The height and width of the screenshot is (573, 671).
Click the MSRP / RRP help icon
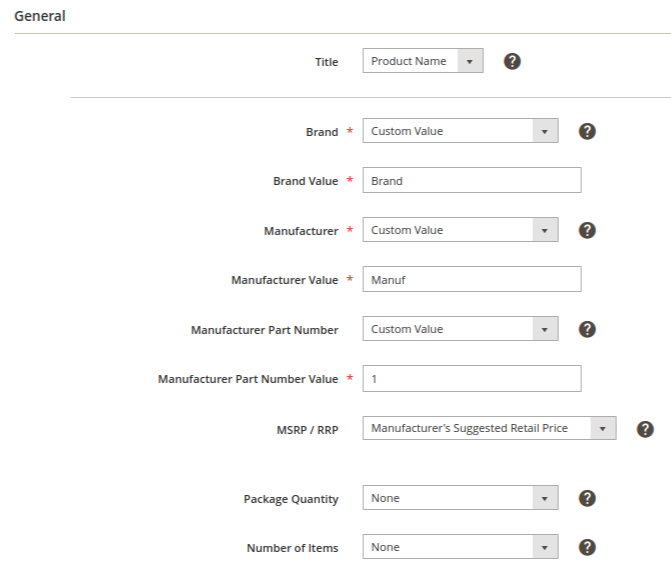coord(645,429)
